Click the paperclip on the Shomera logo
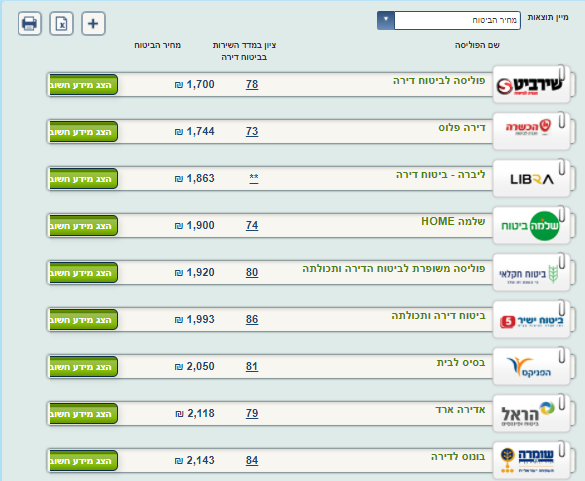Image resolution: width=585 pixels, height=481 pixels. click(x=562, y=450)
